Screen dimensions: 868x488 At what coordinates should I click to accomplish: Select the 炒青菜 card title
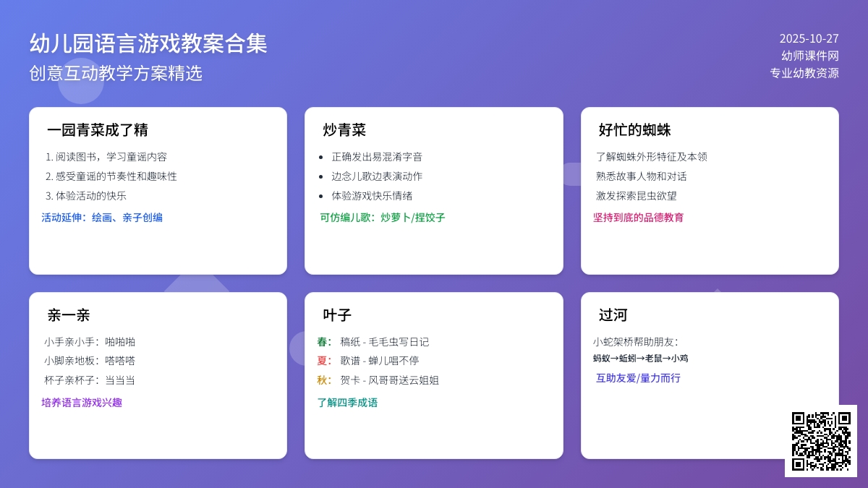click(346, 130)
